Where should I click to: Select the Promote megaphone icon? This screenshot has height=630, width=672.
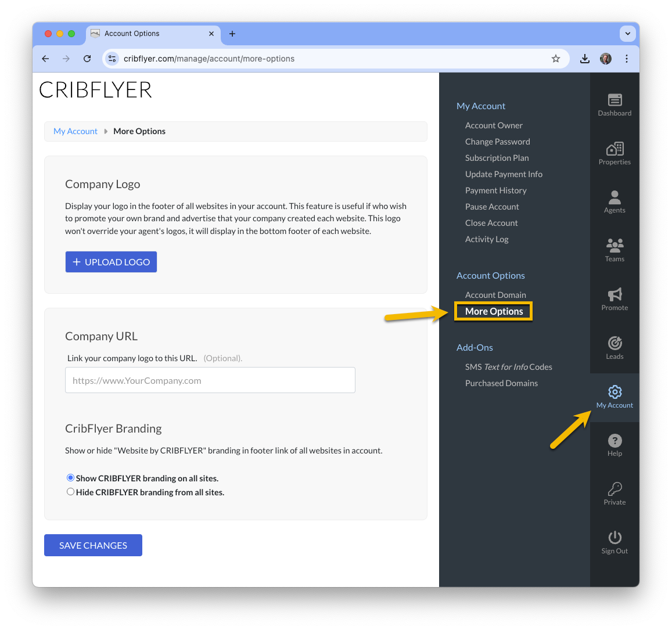click(614, 294)
